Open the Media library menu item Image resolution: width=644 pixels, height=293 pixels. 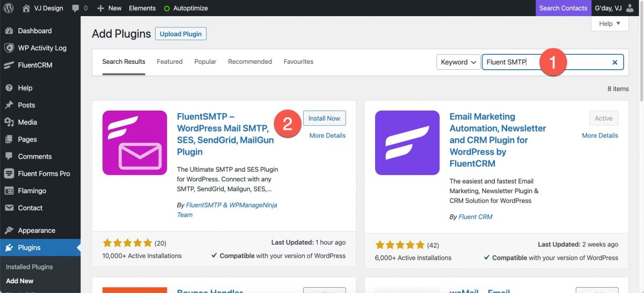coord(27,122)
